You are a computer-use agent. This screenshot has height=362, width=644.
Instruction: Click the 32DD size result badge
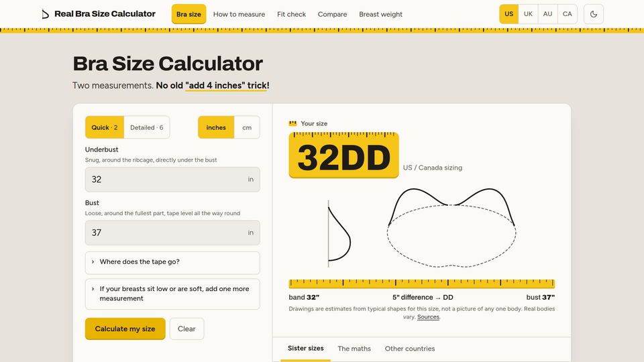[x=343, y=155]
